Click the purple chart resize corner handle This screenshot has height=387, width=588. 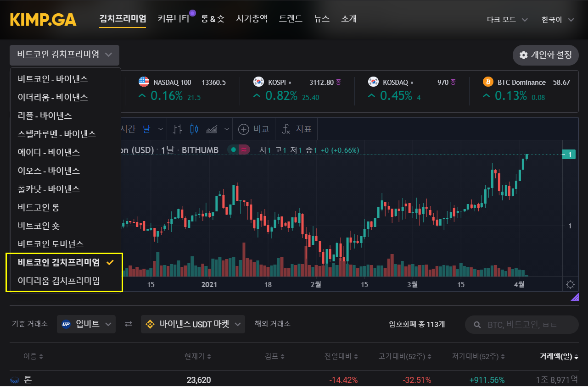[575, 297]
